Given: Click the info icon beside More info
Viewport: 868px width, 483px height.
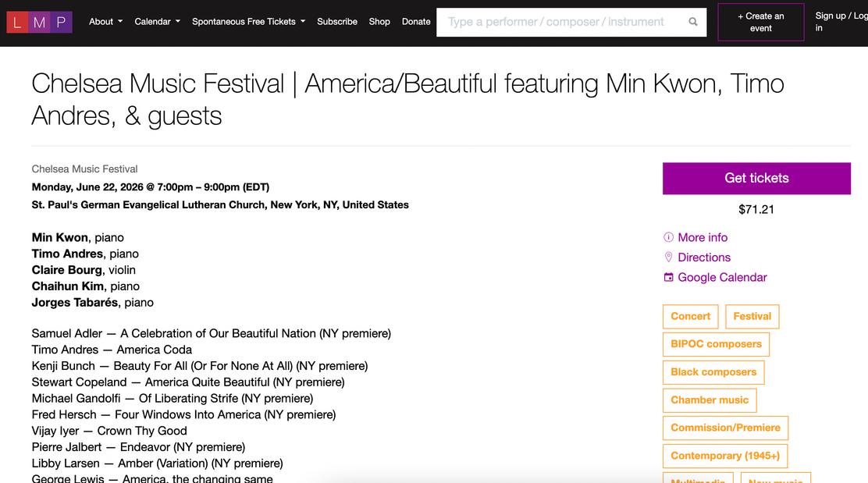Looking at the screenshot, I should coord(669,237).
